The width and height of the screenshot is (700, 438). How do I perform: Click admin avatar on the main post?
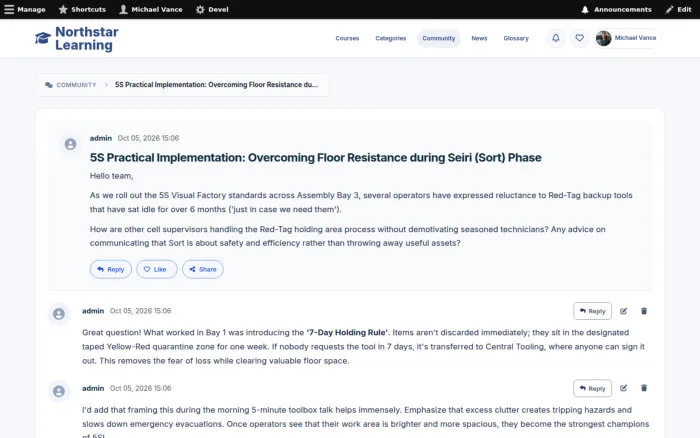point(71,144)
